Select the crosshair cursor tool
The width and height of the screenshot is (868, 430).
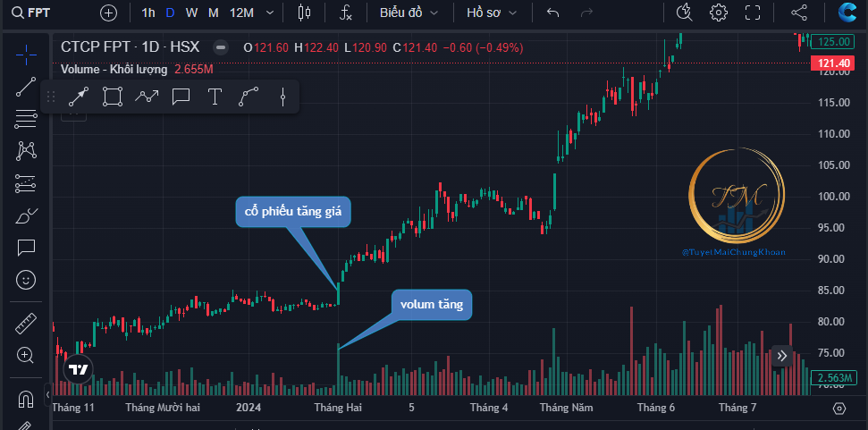26,54
